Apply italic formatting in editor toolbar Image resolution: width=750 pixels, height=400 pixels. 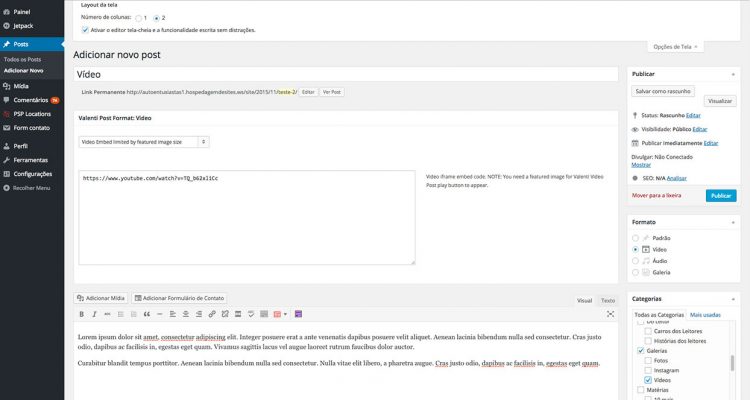96,314
